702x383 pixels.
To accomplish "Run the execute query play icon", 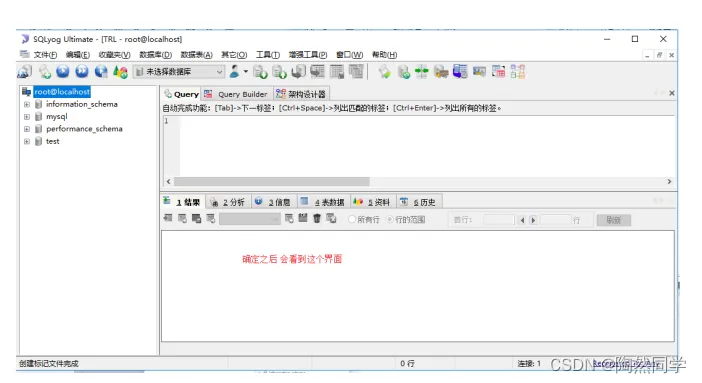I will pyautogui.click(x=63, y=71).
